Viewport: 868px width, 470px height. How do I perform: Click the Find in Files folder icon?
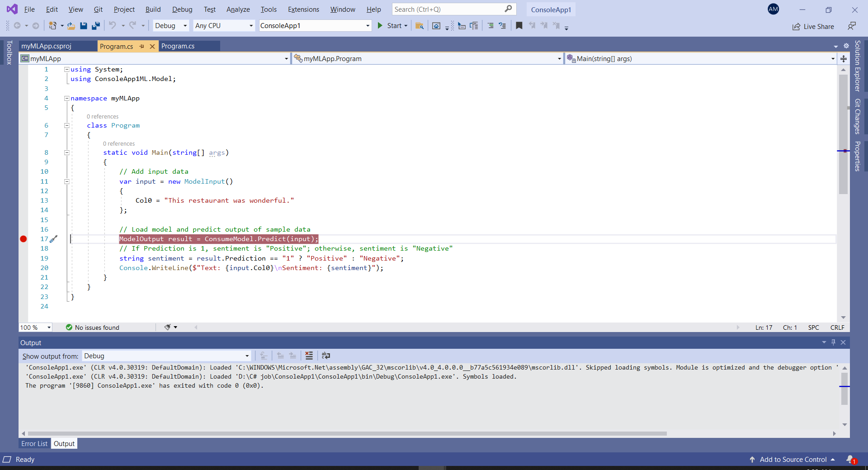coord(420,26)
